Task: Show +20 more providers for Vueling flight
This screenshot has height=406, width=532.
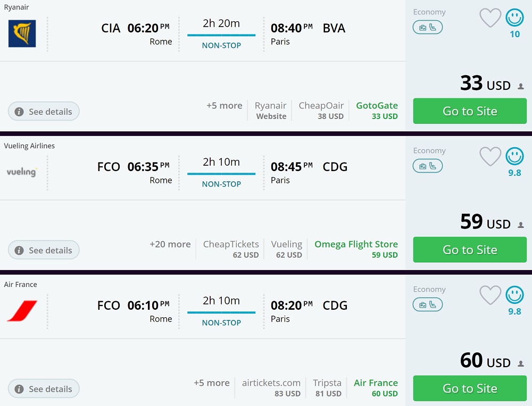Action: point(170,244)
